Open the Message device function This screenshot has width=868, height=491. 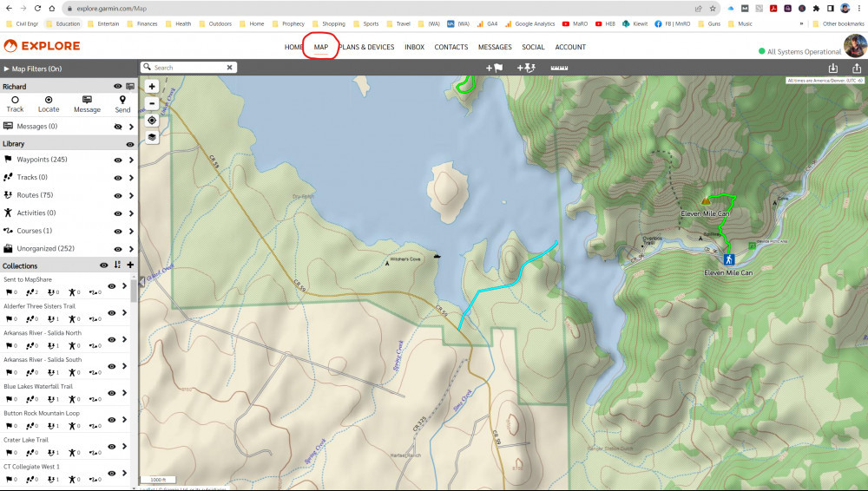click(x=87, y=104)
